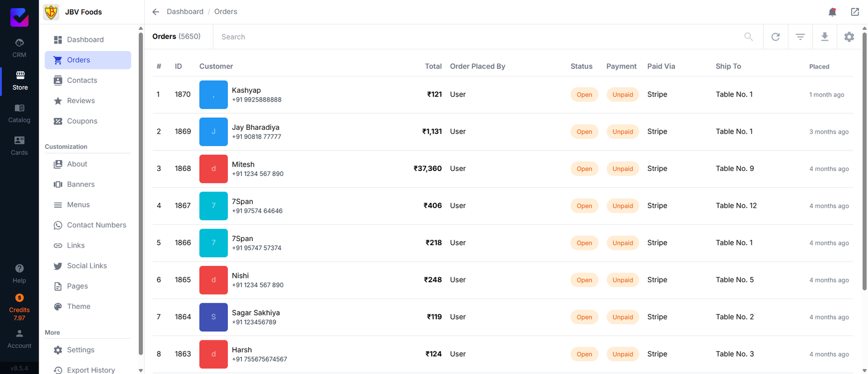Click the search magnifier icon
This screenshot has width=868, height=374.
(749, 37)
